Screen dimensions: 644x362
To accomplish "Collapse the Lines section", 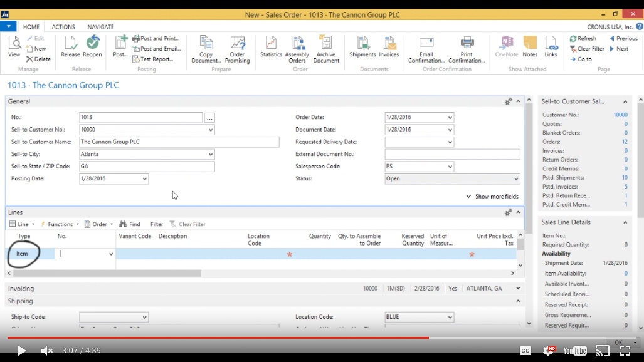I will click(x=519, y=212).
